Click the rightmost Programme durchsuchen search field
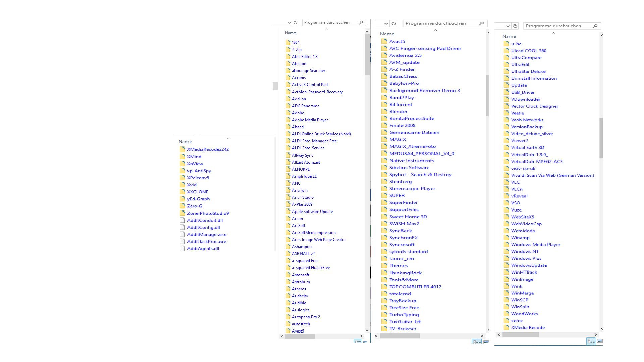 click(557, 26)
